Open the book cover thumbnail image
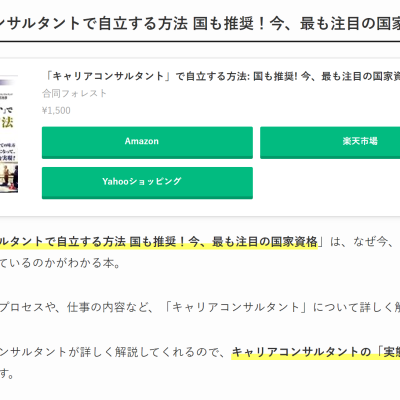This screenshot has height=400, width=400. [x=9, y=134]
